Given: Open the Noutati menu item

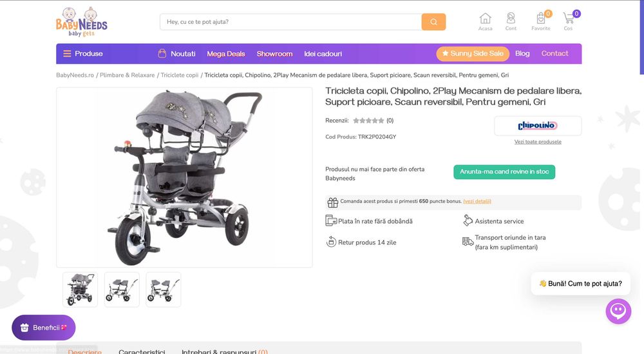Looking at the screenshot, I should (176, 54).
